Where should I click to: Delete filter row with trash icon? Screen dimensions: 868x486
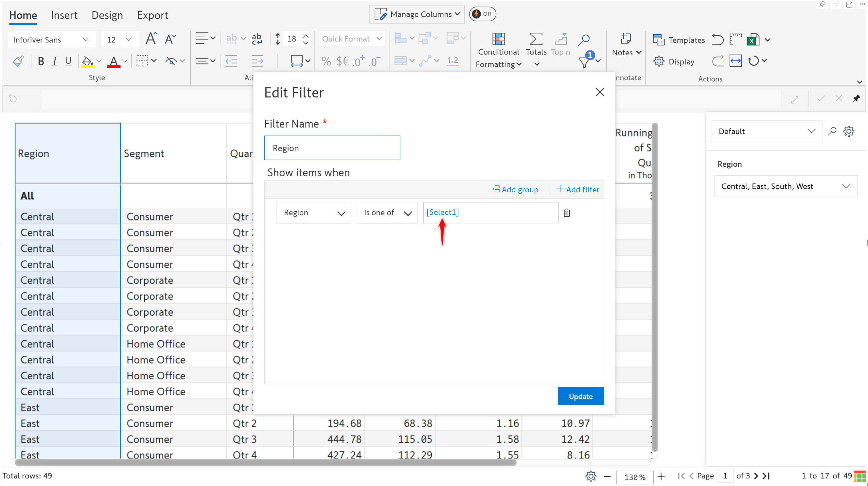pos(566,213)
